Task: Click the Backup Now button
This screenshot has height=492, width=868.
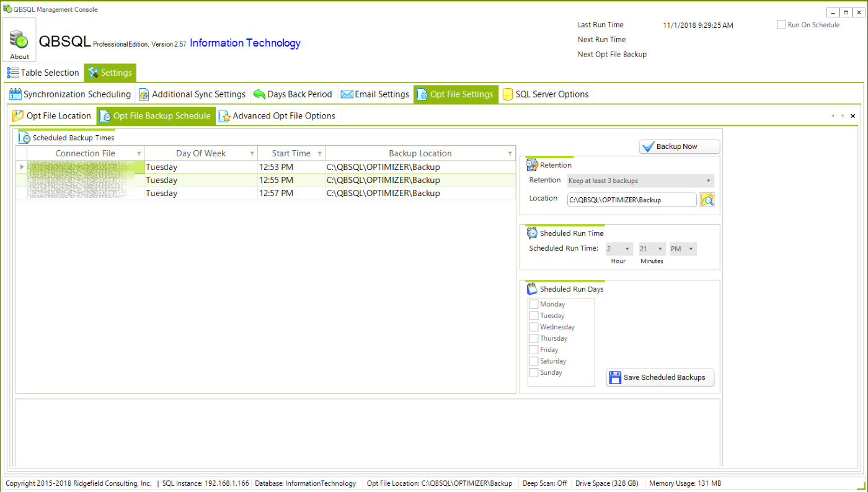Action: [680, 146]
